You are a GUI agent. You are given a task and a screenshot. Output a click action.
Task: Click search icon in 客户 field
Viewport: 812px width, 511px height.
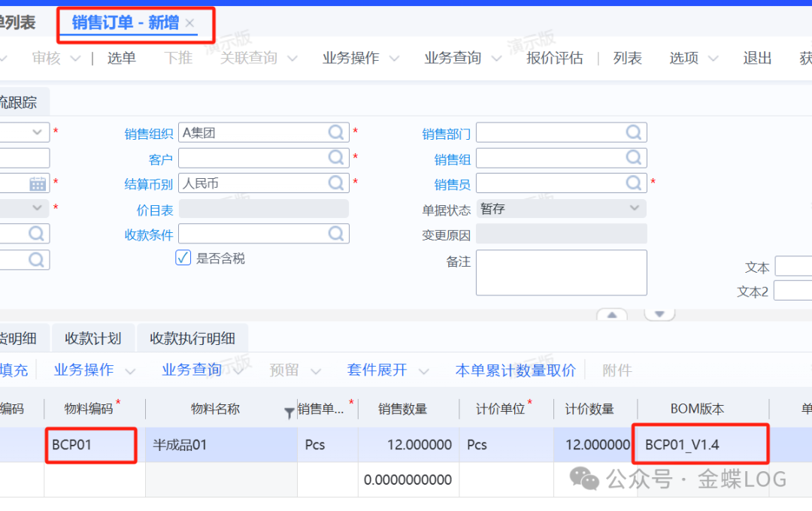pos(336,159)
